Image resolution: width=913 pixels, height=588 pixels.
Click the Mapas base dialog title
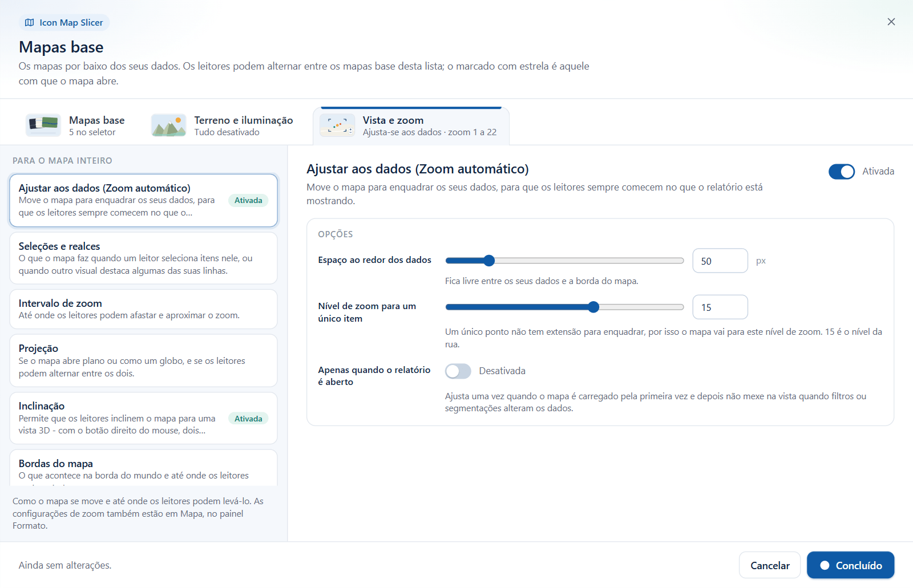coord(61,47)
